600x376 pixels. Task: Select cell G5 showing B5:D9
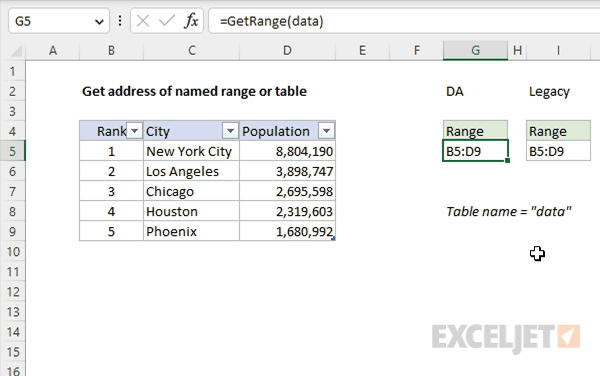click(x=475, y=151)
